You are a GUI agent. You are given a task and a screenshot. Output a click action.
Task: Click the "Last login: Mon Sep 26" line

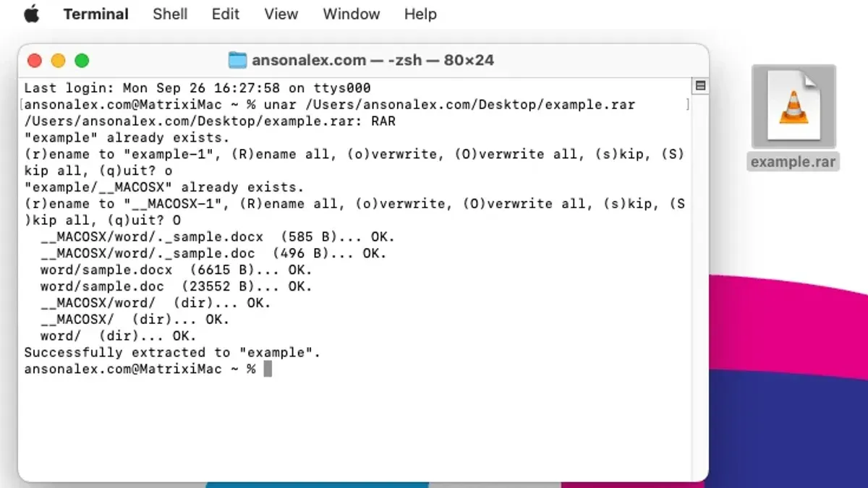(x=197, y=88)
